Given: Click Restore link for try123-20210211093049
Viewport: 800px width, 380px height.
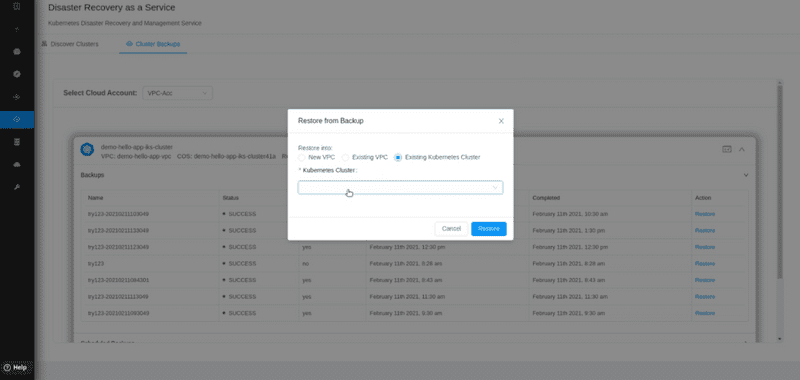Looking at the screenshot, I should coord(705,313).
